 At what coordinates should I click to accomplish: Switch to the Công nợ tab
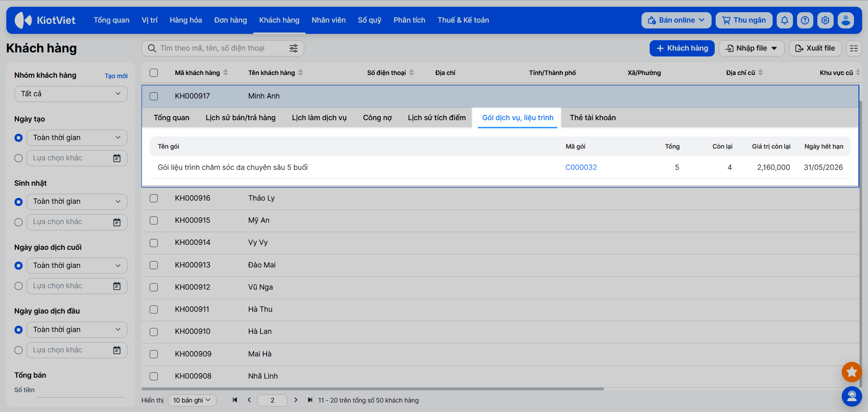(377, 118)
